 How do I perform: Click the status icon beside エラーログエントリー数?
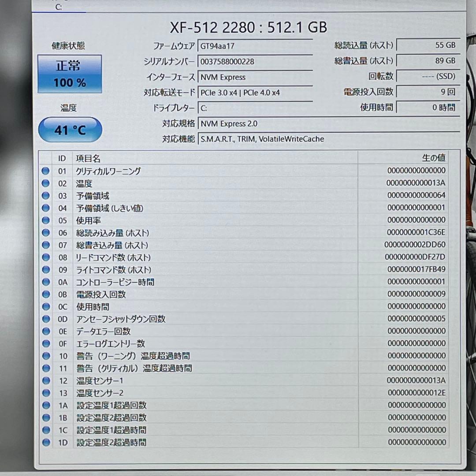[x=46, y=344]
